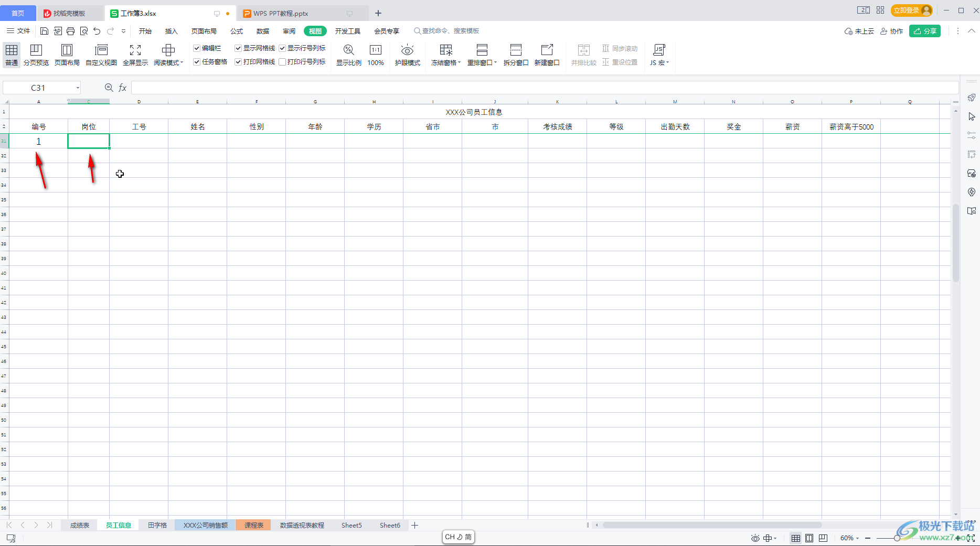Switch to the 课程表 sheet tab
This screenshot has height=546, width=980.
click(x=254, y=525)
